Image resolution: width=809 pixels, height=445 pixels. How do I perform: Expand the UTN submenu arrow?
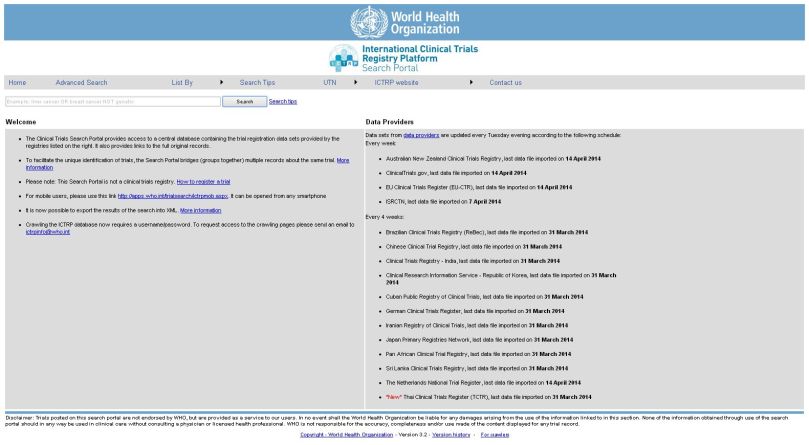coord(355,82)
